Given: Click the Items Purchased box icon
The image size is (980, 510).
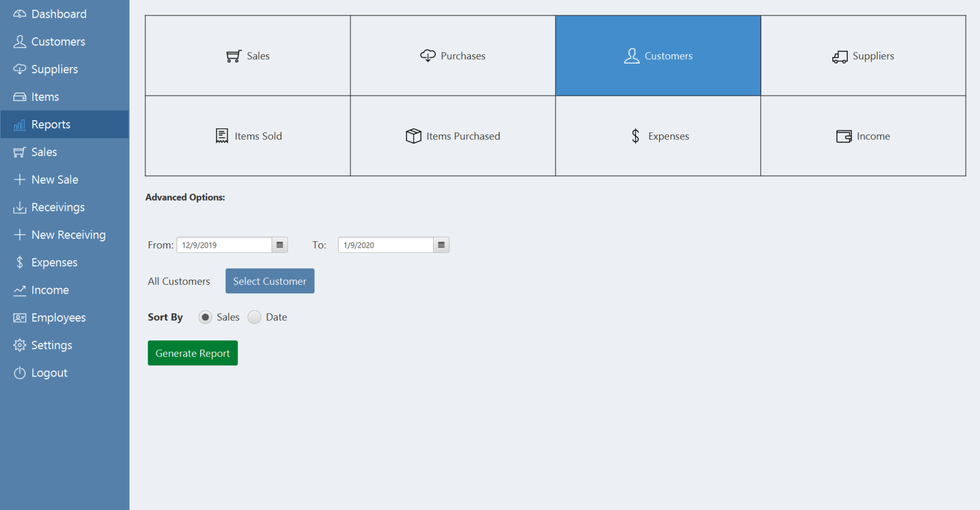Looking at the screenshot, I should pos(413,136).
